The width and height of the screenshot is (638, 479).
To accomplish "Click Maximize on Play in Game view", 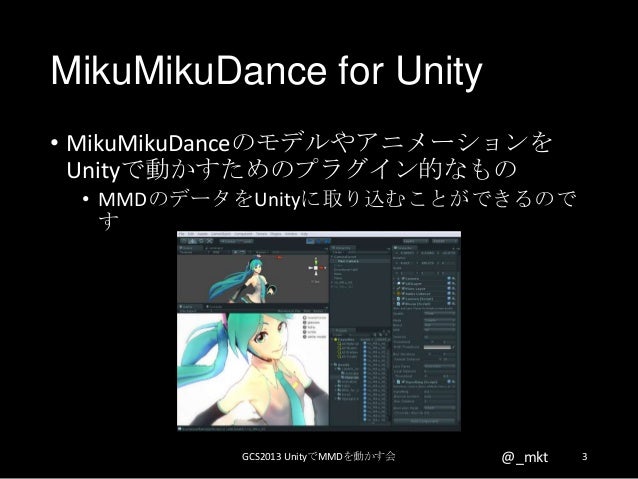I will pos(290,310).
